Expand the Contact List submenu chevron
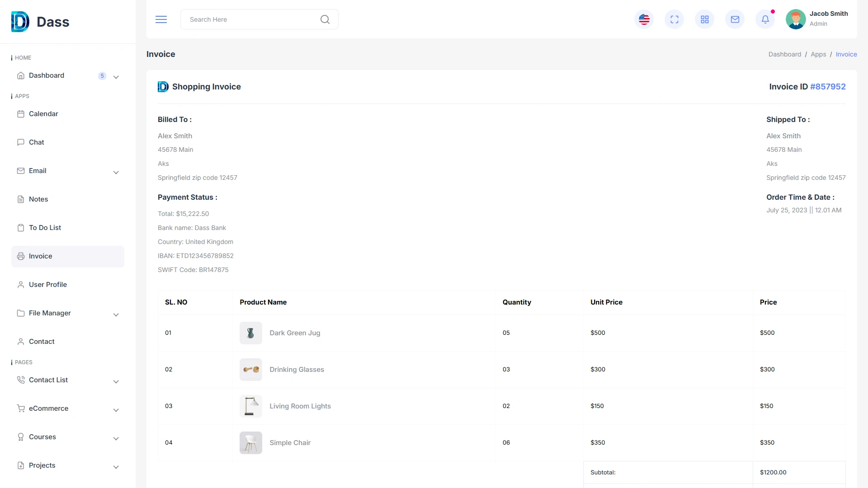 [x=116, y=382]
